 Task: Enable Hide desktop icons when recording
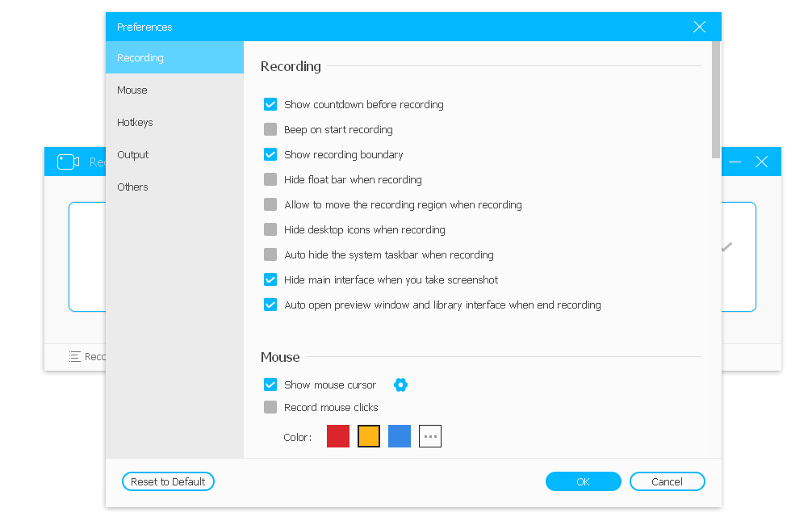[x=270, y=229]
